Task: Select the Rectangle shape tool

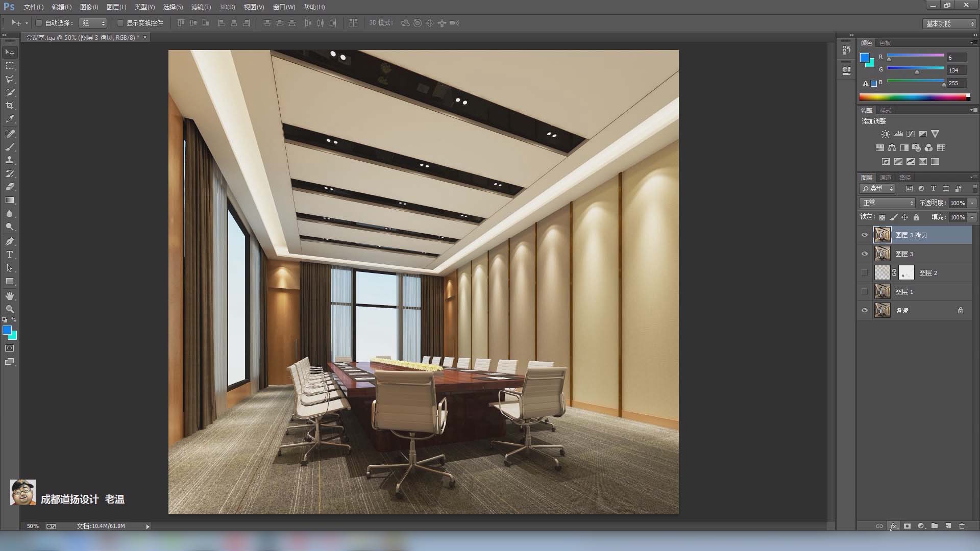Action: (10, 282)
